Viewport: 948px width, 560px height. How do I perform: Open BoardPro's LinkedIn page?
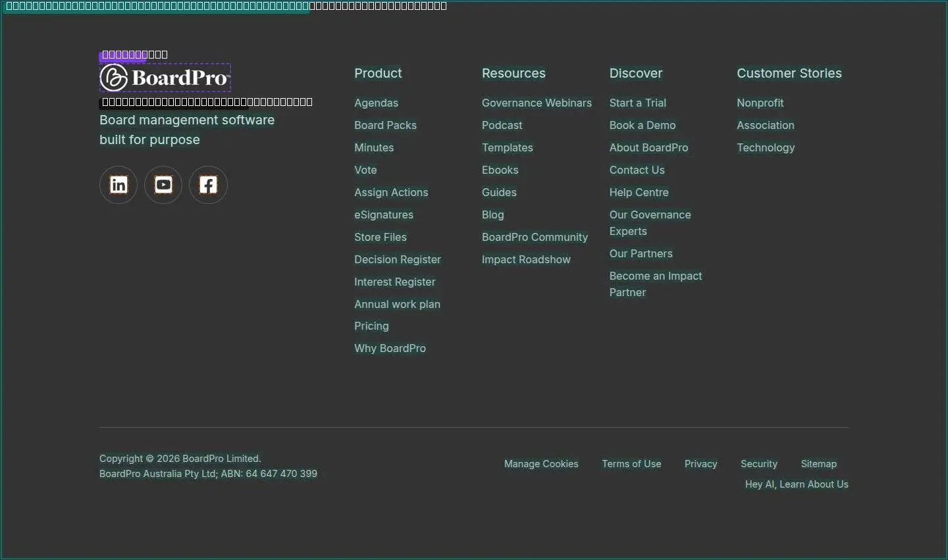coord(118,185)
